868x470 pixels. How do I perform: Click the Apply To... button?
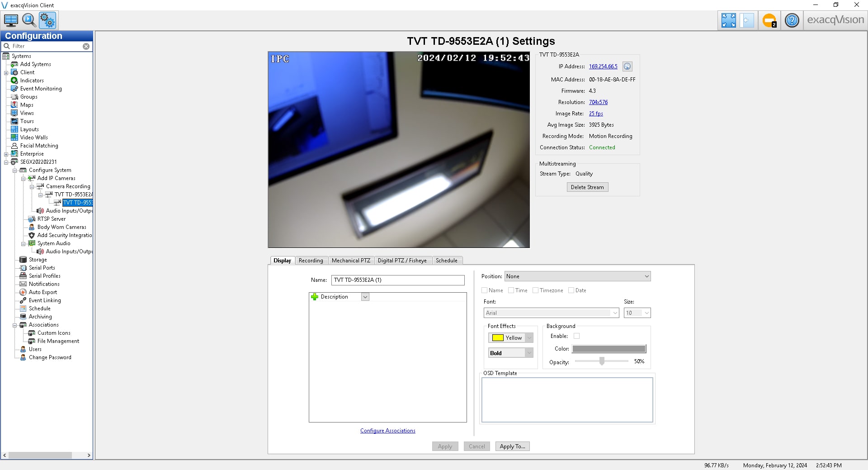coord(513,446)
